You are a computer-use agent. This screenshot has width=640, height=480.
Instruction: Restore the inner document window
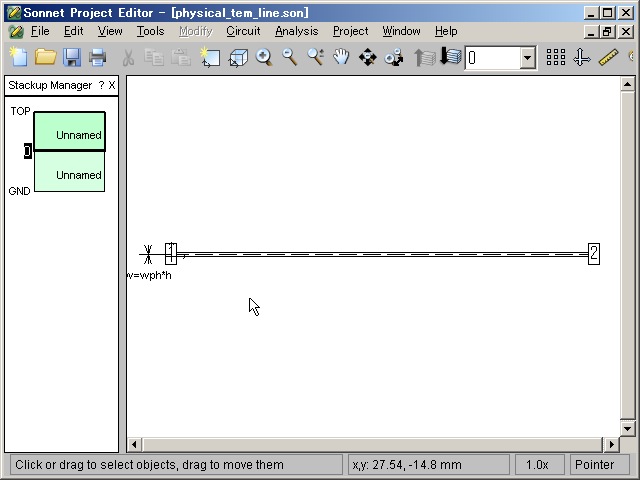click(x=607, y=31)
